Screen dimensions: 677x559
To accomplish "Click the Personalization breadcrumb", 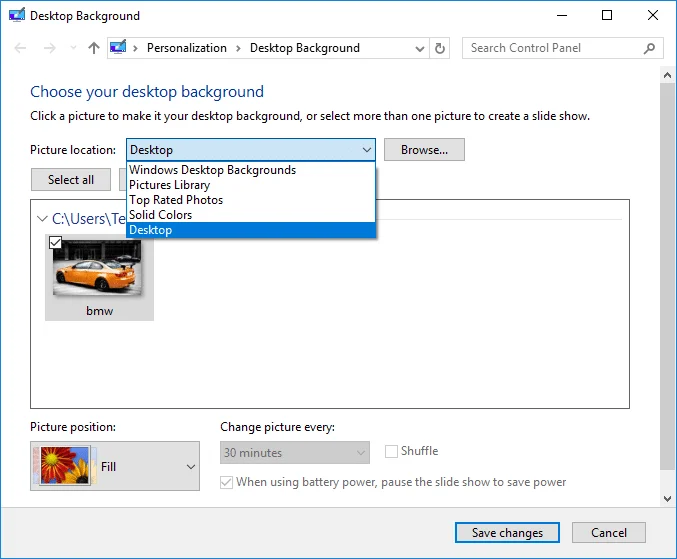I will (x=187, y=48).
